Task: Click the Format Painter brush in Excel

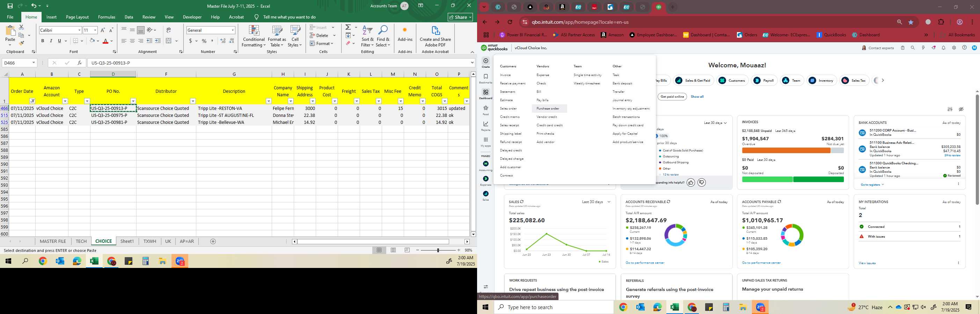Action: [21, 43]
